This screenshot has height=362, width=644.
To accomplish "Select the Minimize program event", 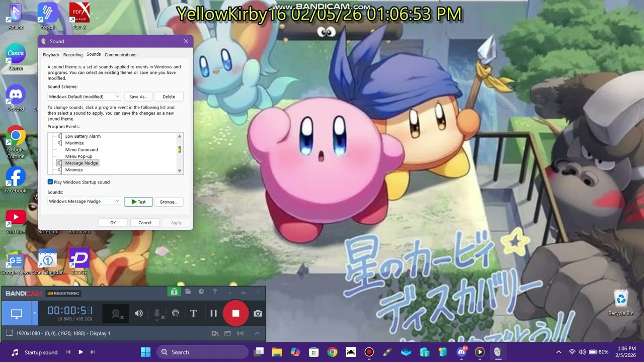I will [x=74, y=170].
